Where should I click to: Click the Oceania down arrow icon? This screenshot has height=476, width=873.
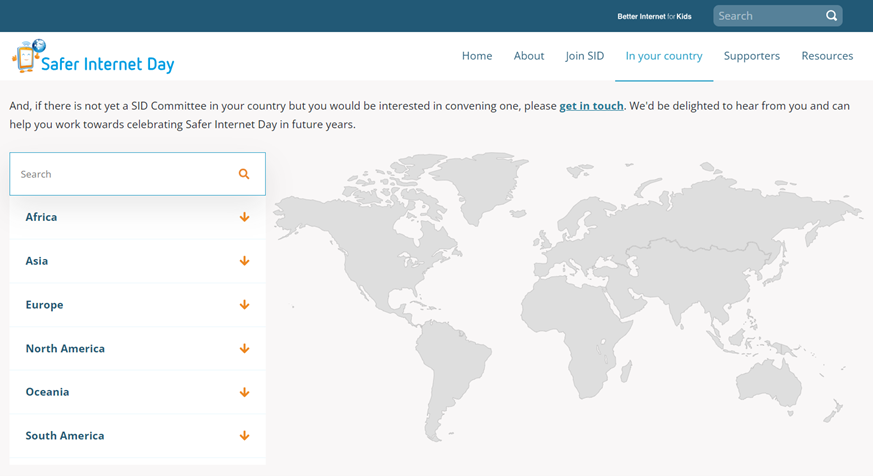coord(244,392)
